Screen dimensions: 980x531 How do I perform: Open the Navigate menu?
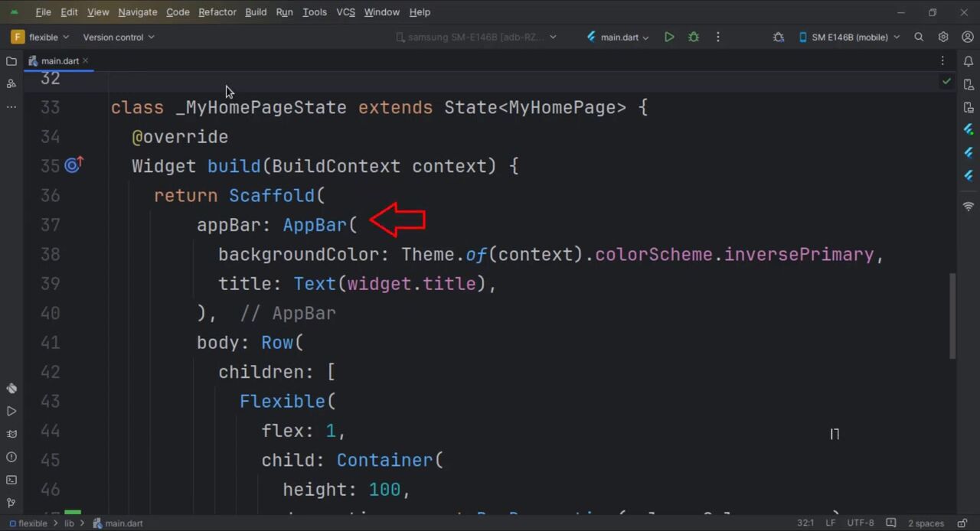(137, 12)
